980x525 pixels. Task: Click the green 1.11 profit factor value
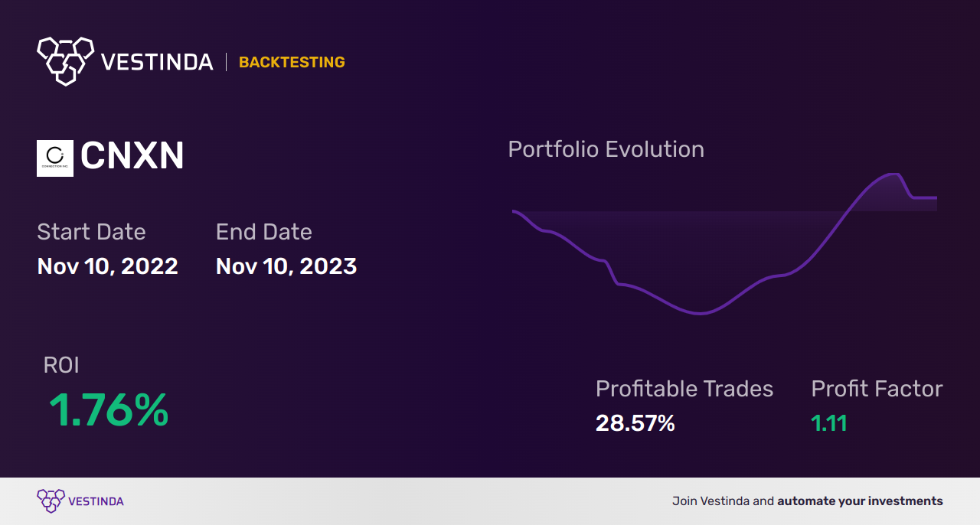click(829, 423)
